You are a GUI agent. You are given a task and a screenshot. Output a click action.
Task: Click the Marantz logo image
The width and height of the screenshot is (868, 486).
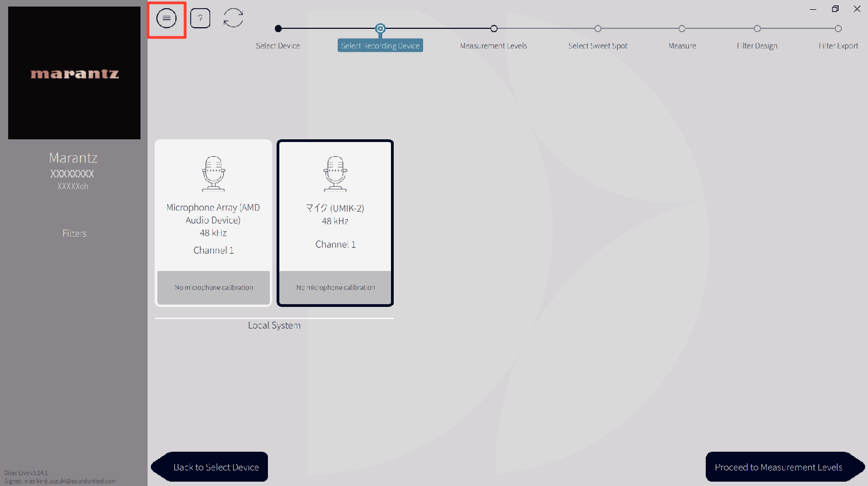(x=74, y=73)
